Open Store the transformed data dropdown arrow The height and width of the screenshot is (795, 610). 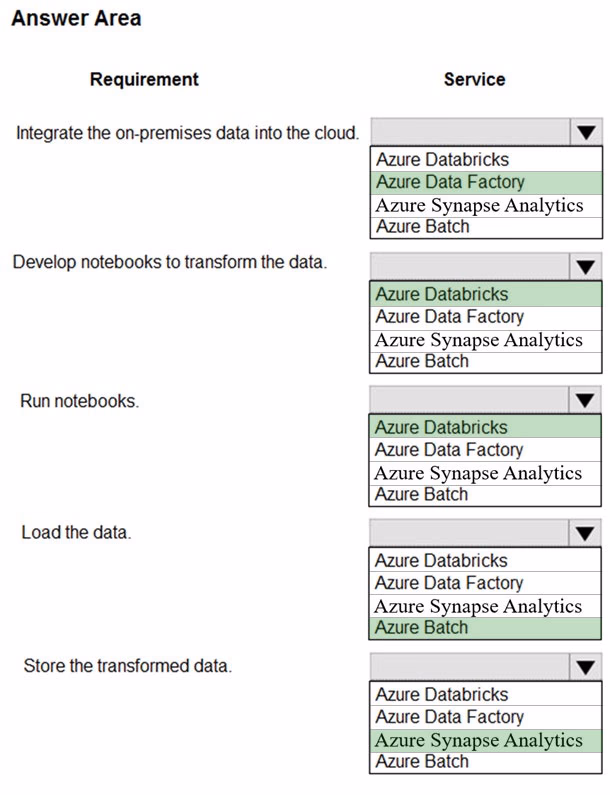click(x=586, y=667)
